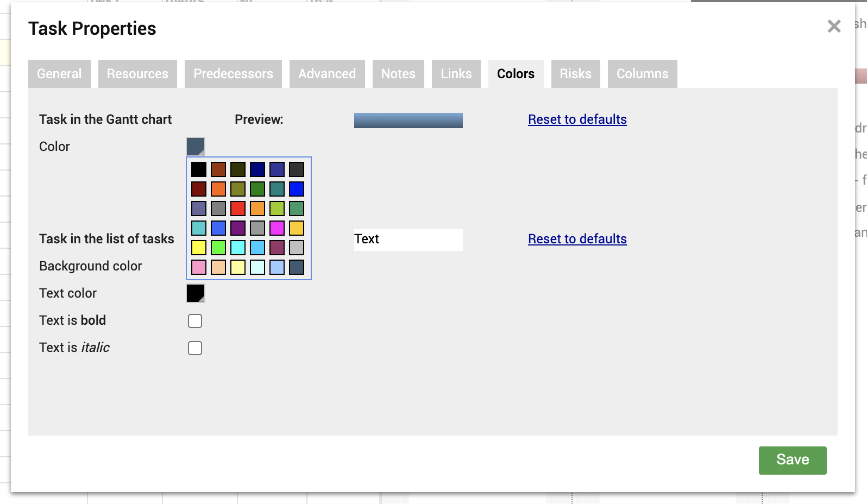Select the dark slate blue swatch in the last row
The image size is (867, 504).
[297, 267]
